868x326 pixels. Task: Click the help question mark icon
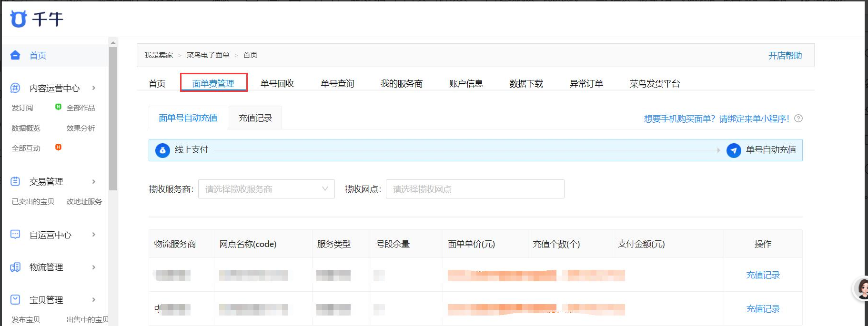point(798,119)
